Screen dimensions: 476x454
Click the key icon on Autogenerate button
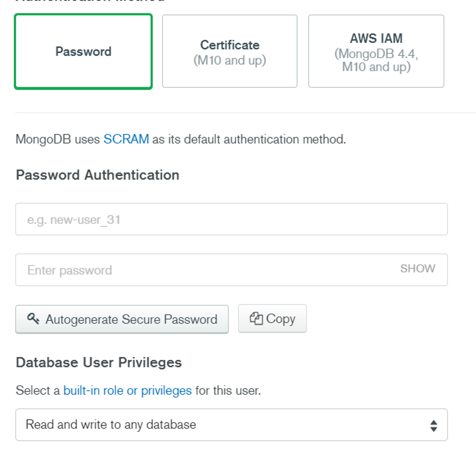click(x=33, y=319)
